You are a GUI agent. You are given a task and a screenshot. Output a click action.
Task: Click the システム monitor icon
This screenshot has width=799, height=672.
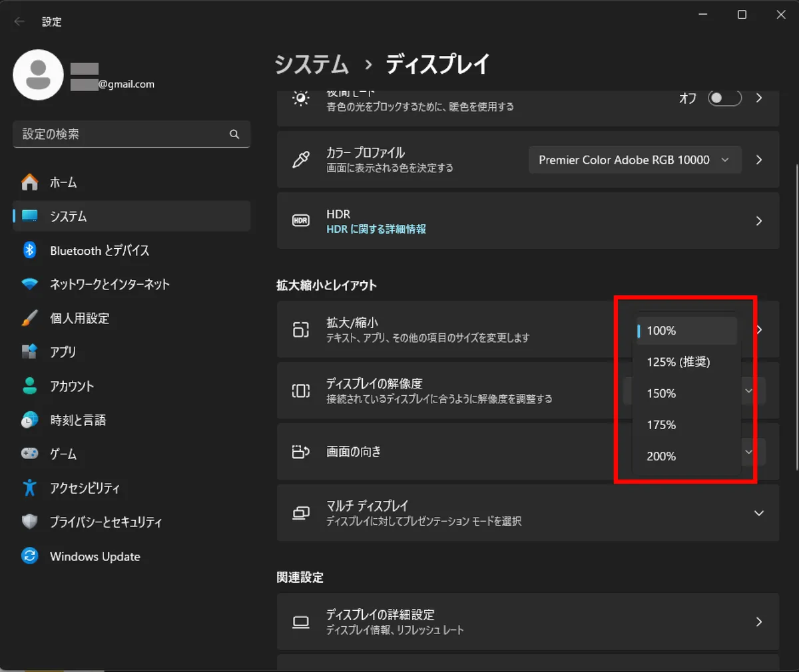tap(30, 216)
